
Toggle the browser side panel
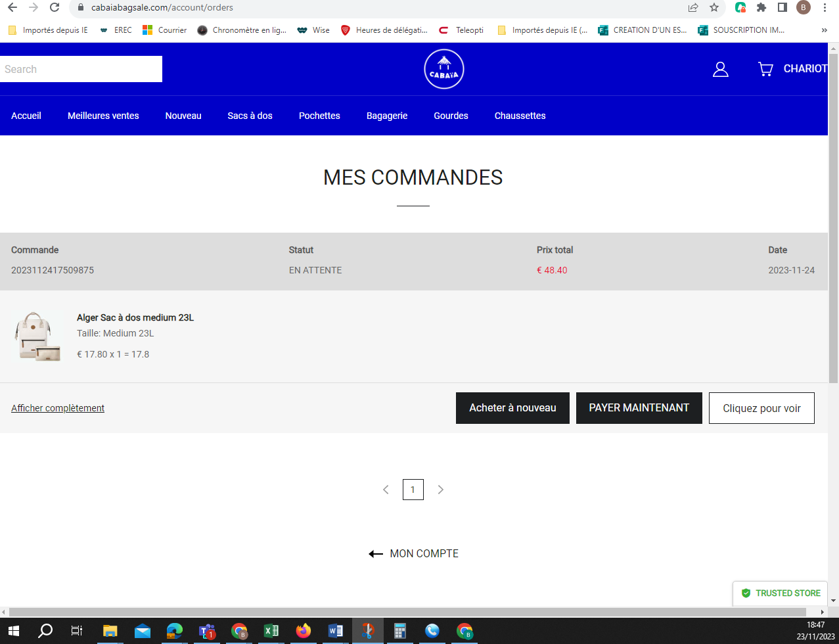[x=782, y=8]
